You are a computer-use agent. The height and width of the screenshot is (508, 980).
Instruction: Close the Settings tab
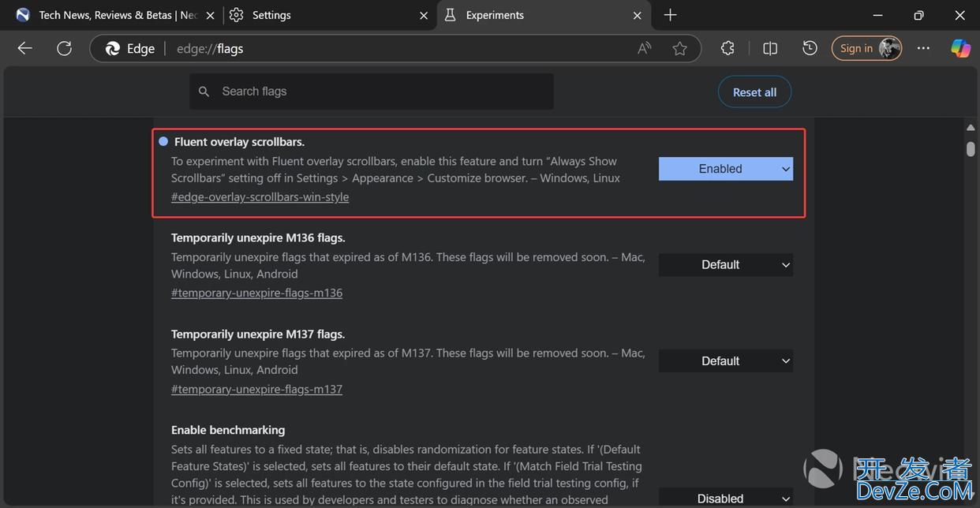[x=424, y=15]
